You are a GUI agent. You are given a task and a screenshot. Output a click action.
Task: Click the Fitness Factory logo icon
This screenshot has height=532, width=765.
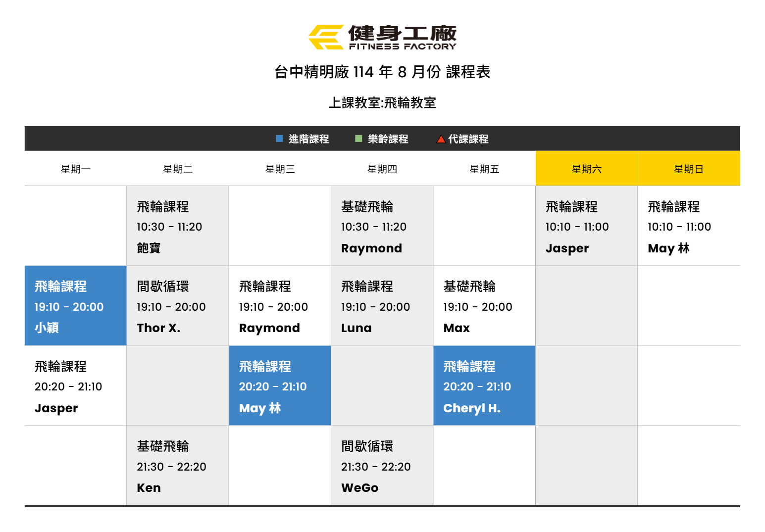pyautogui.click(x=326, y=37)
